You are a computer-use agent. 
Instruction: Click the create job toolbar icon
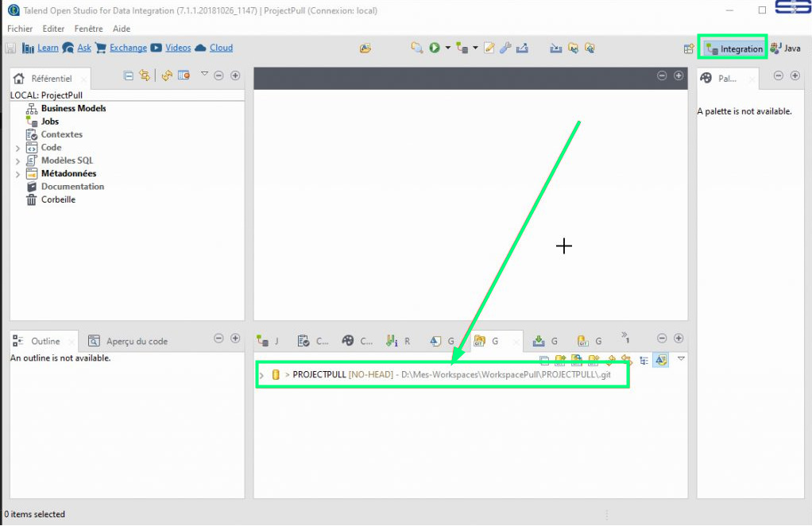(x=462, y=48)
